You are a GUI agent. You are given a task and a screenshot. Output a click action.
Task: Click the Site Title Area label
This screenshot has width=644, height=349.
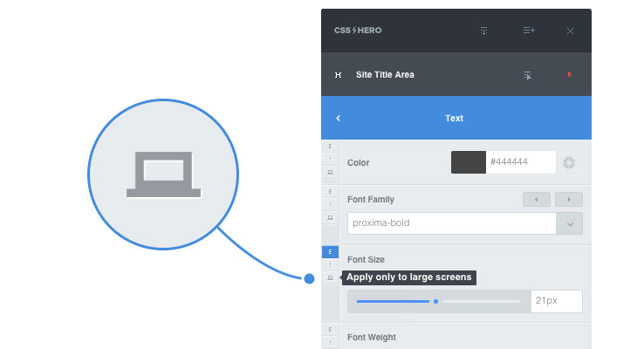pos(385,75)
